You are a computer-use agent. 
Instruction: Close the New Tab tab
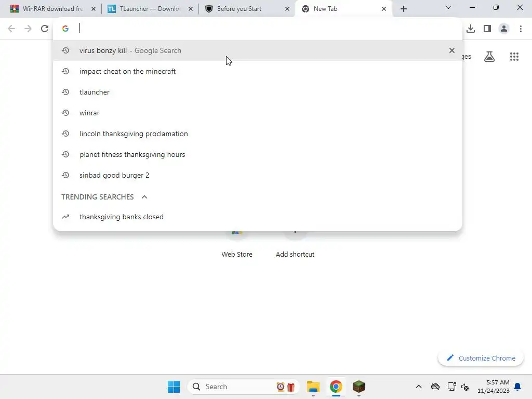(384, 9)
